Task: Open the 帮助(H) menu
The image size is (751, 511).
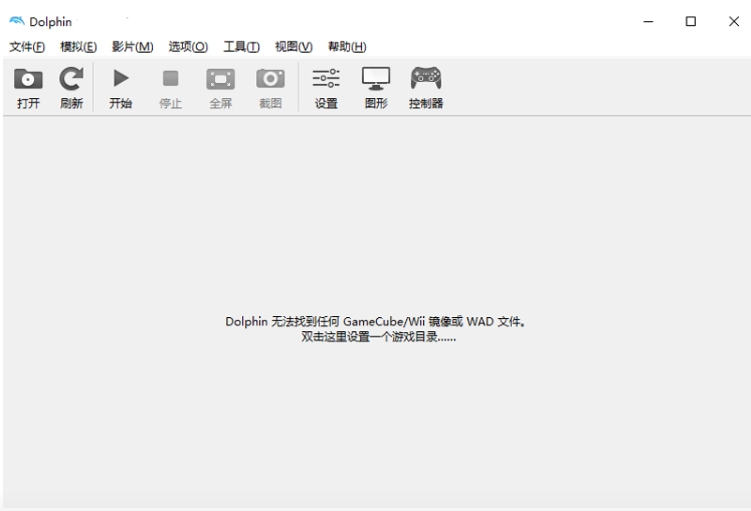Action: click(x=347, y=47)
